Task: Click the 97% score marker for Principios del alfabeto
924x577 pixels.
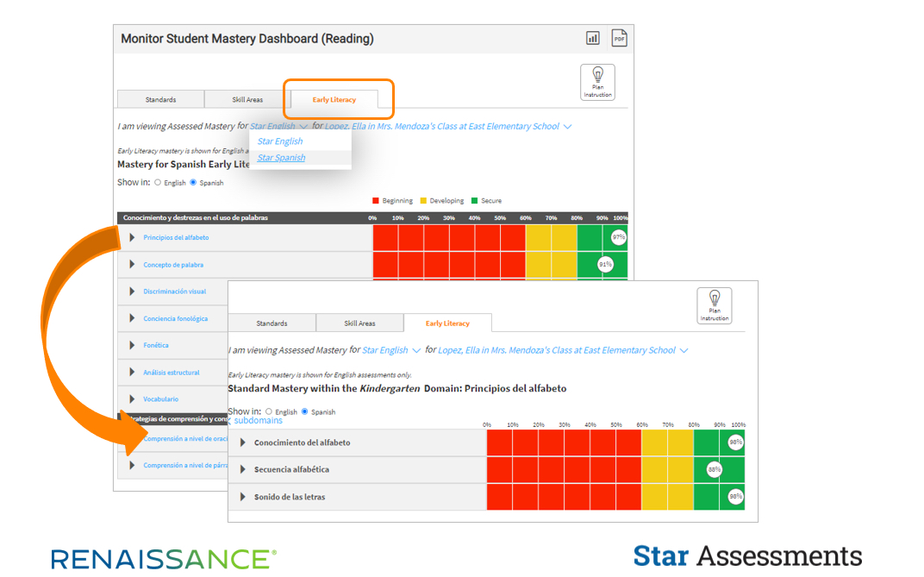Action: pyautogui.click(x=618, y=237)
